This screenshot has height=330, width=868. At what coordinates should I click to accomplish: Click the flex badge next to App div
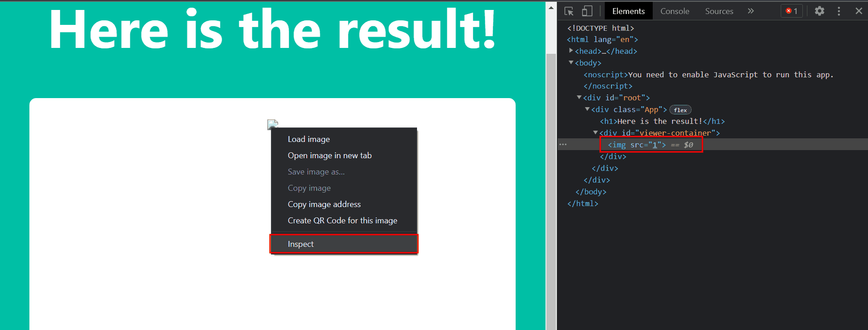[680, 110]
